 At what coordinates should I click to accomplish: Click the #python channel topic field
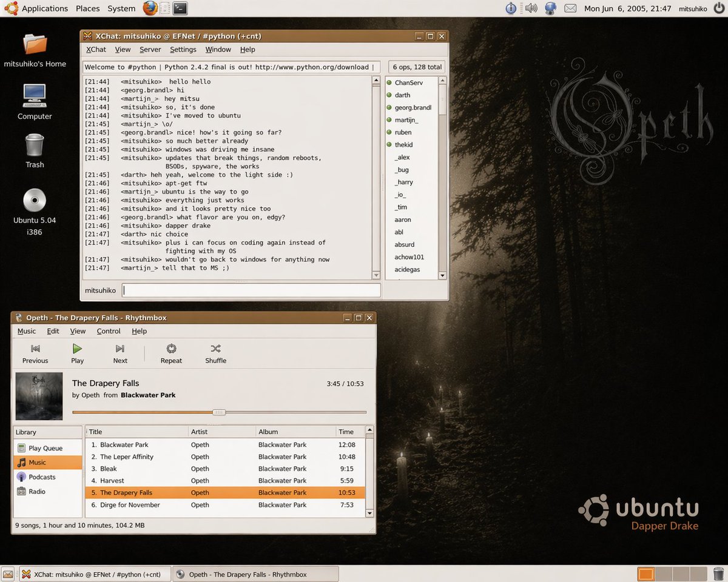pyautogui.click(x=232, y=67)
